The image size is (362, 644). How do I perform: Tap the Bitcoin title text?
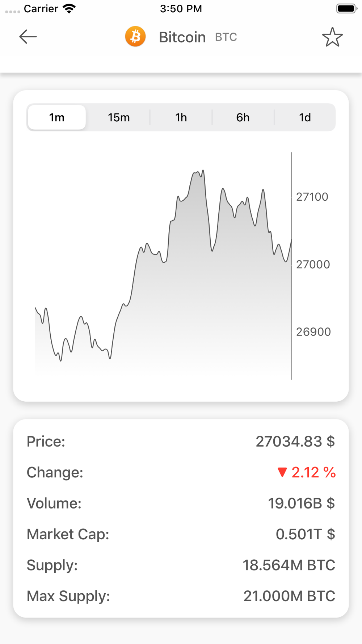(x=182, y=37)
